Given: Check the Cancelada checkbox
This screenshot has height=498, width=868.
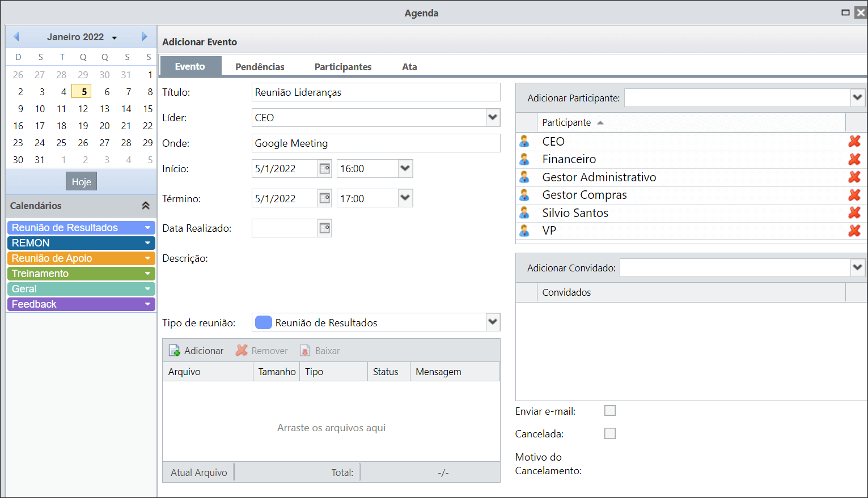Looking at the screenshot, I should [610, 433].
